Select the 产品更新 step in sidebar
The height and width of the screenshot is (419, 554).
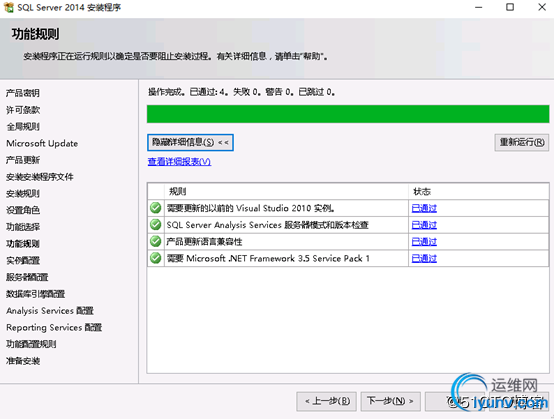pyautogui.click(x=23, y=160)
